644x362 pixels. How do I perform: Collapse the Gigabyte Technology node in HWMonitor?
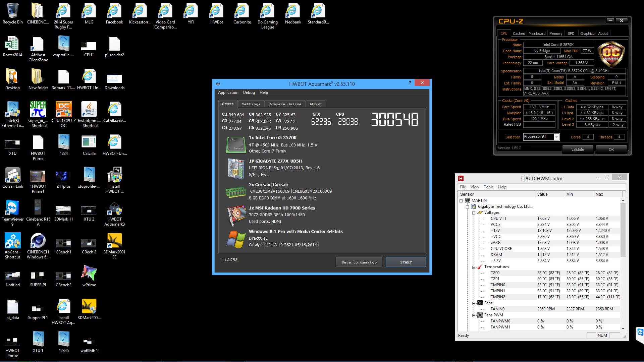[x=468, y=207]
